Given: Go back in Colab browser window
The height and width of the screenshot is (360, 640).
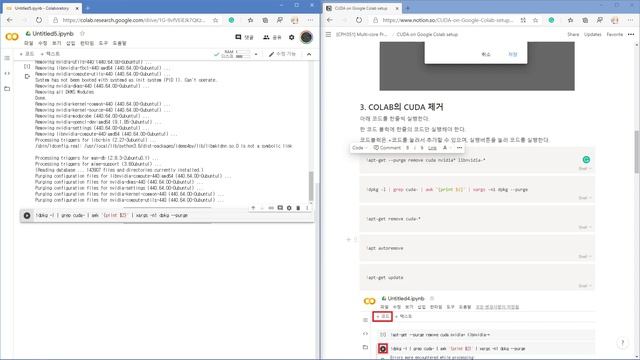Looking at the screenshot, I should point(10,20).
